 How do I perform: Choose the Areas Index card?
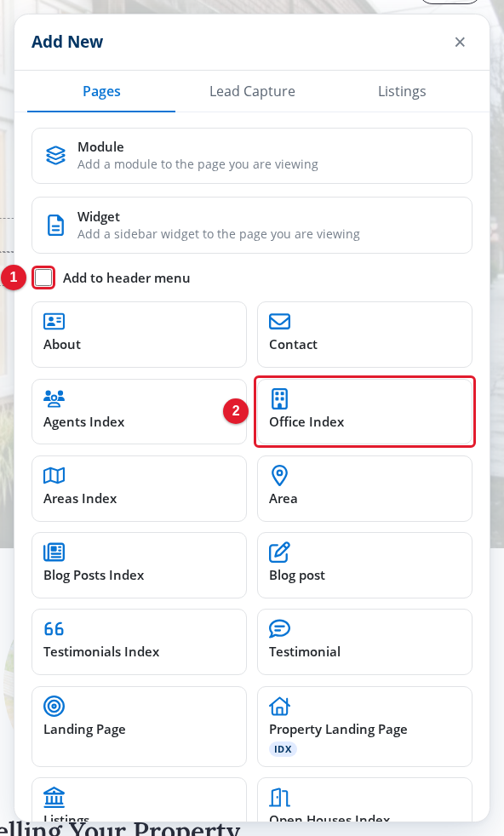140,489
